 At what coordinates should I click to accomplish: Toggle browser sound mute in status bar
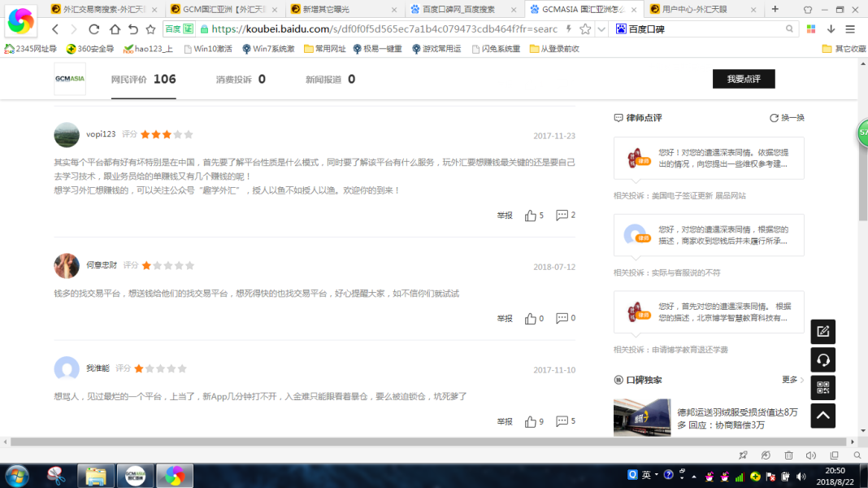[810, 455]
